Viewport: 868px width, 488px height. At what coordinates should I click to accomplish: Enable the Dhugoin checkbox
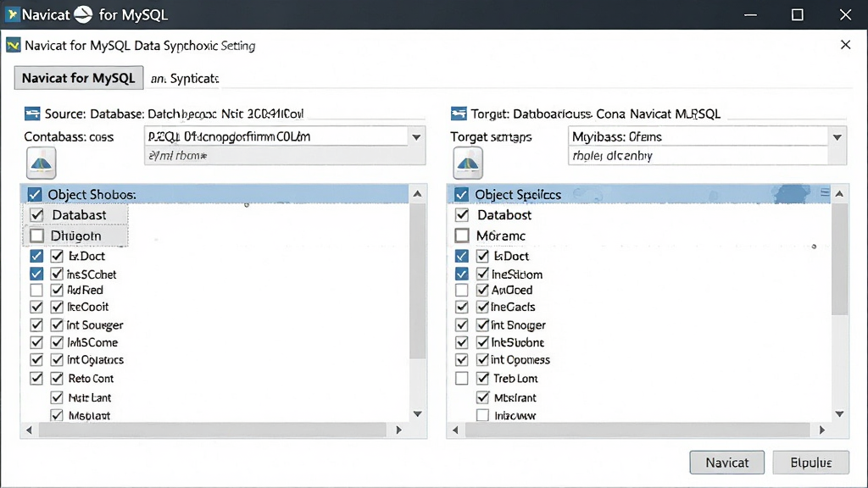coord(37,236)
